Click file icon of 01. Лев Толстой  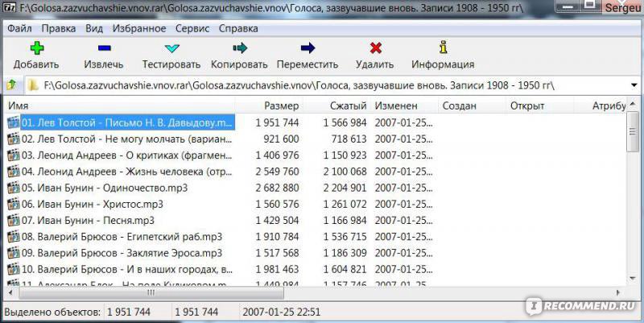(x=14, y=122)
